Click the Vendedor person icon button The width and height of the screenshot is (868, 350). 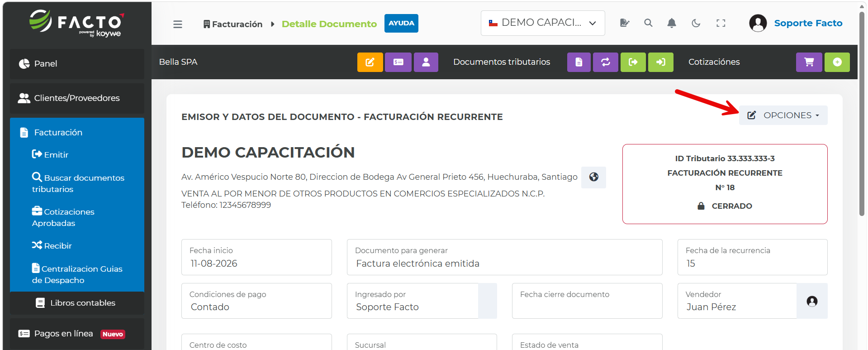812,301
